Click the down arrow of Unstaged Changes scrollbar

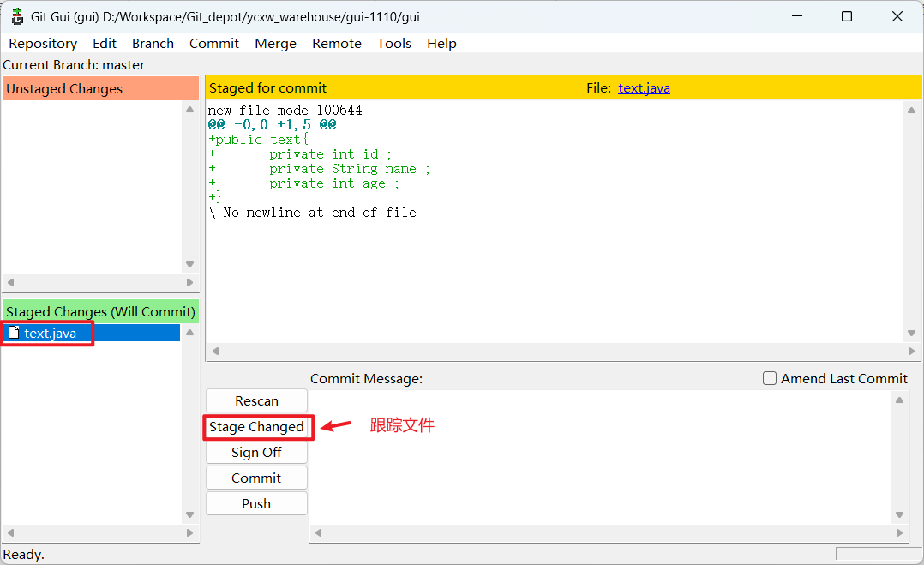(189, 264)
